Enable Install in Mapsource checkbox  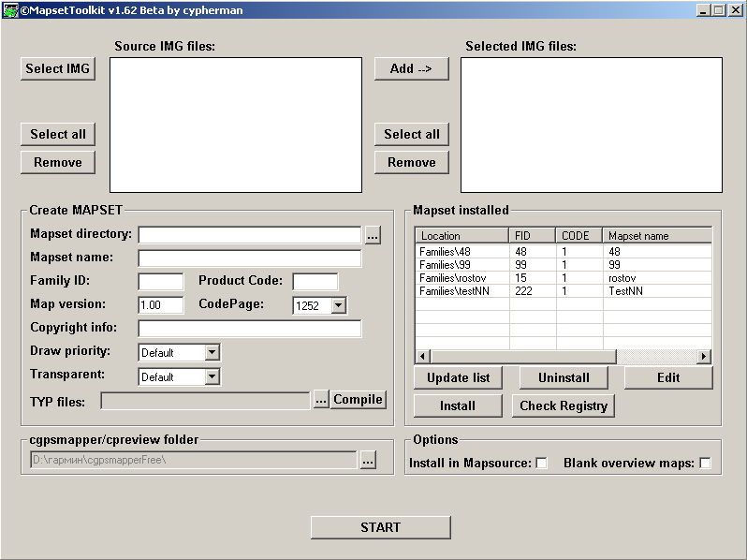pos(541,464)
